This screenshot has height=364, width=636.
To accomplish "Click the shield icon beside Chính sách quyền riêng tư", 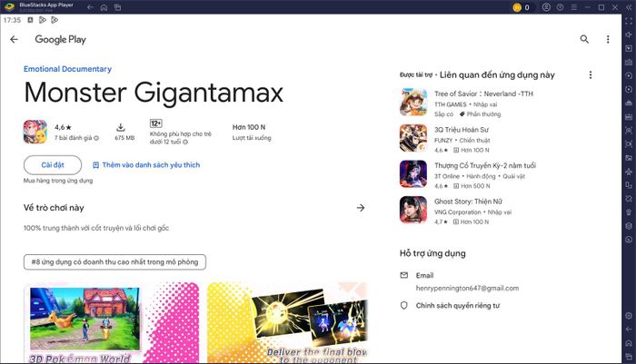I will (x=404, y=305).
